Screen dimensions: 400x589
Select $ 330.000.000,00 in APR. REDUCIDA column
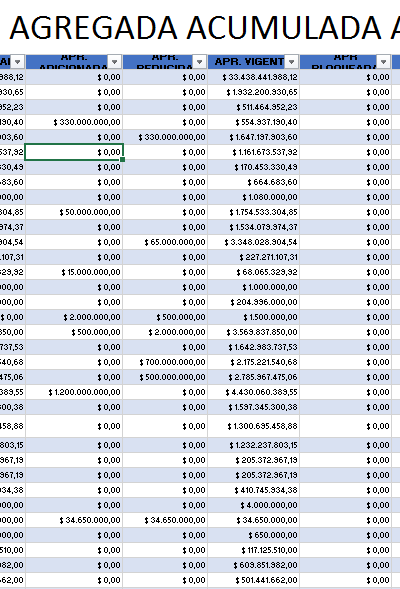[x=165, y=137]
